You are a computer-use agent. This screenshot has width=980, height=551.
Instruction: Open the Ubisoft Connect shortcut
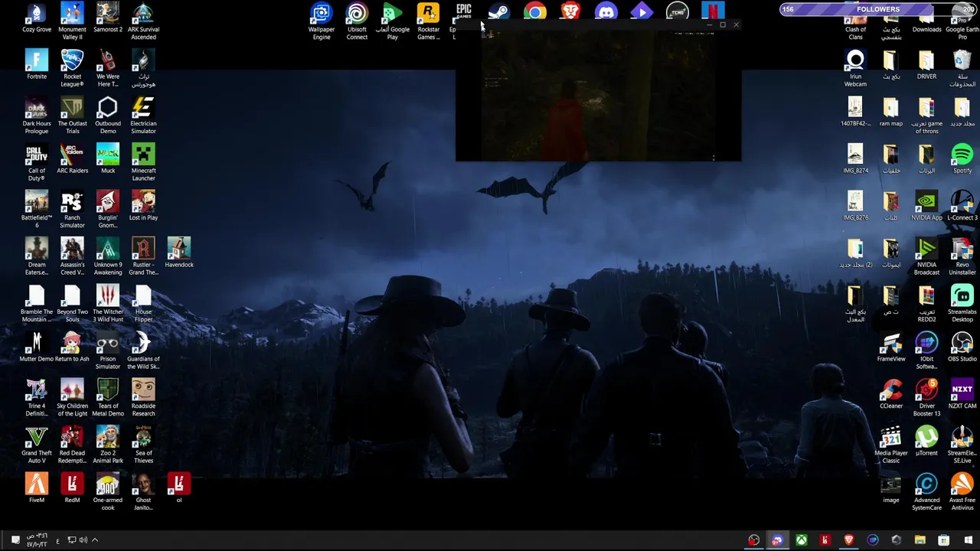pyautogui.click(x=357, y=21)
